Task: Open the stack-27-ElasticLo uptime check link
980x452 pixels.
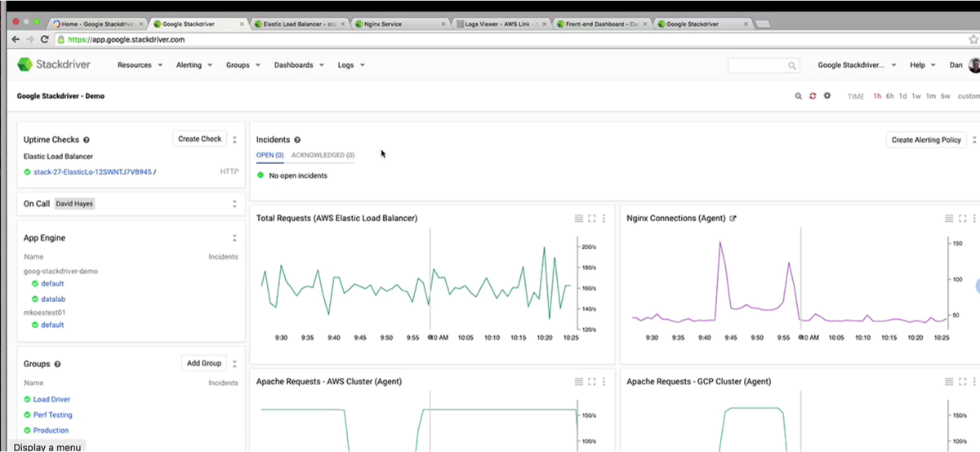Action: (x=92, y=172)
